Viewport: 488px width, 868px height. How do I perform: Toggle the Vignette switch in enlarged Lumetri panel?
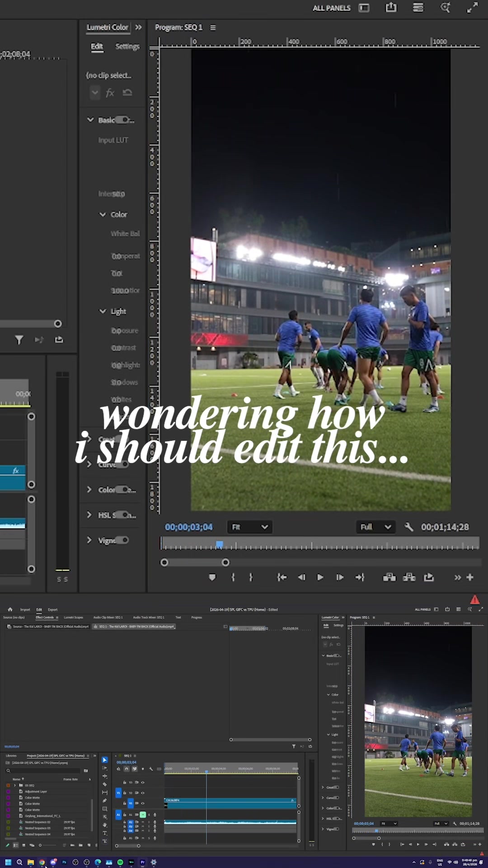122,540
